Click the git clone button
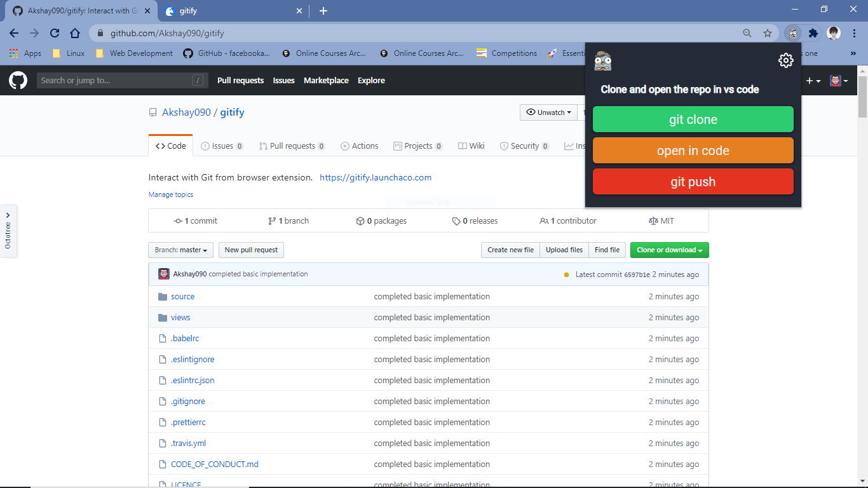Viewport: 868px width, 488px height. click(x=693, y=119)
